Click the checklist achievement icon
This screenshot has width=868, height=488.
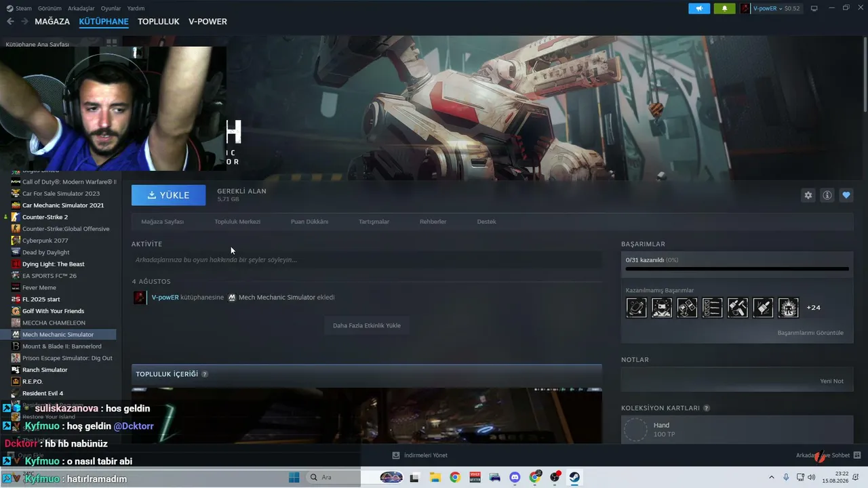coord(712,308)
